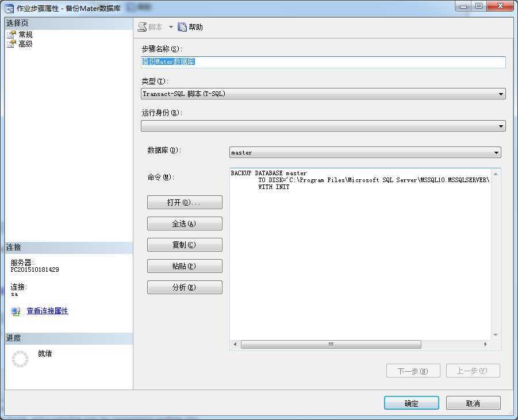Click the 下一步 button
The height and width of the screenshot is (420, 518).
tap(413, 371)
